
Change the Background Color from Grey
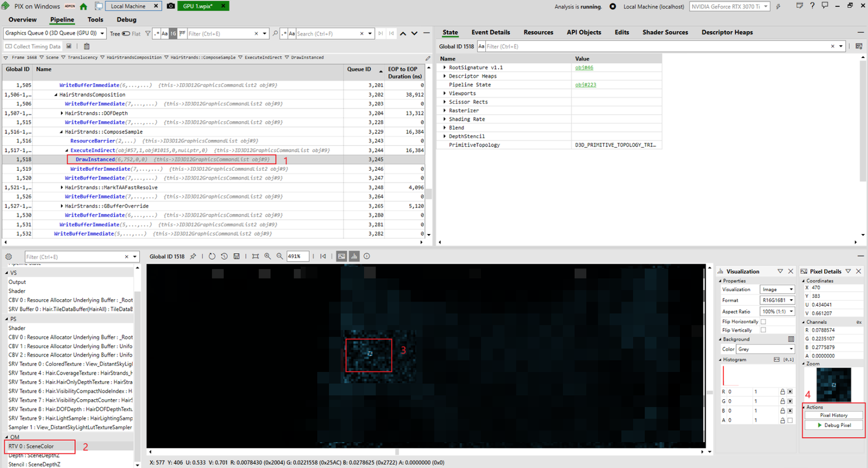coord(766,349)
